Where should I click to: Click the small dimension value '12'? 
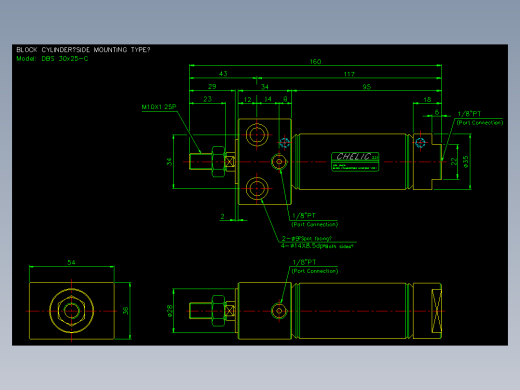click(247, 99)
